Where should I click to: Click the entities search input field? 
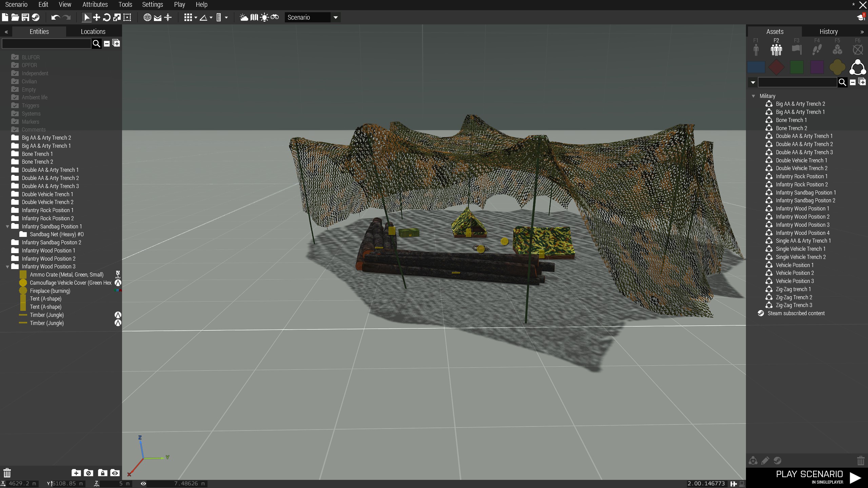(46, 43)
